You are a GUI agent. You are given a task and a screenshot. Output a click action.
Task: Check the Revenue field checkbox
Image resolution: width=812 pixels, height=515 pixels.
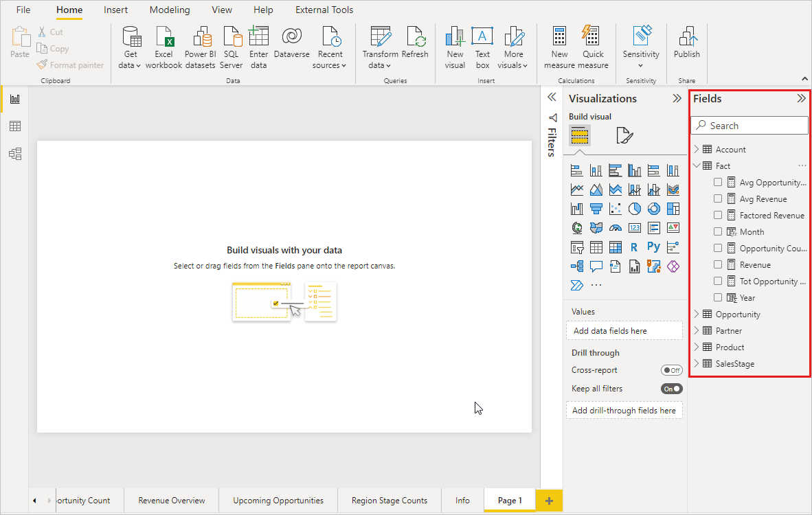[x=718, y=264]
